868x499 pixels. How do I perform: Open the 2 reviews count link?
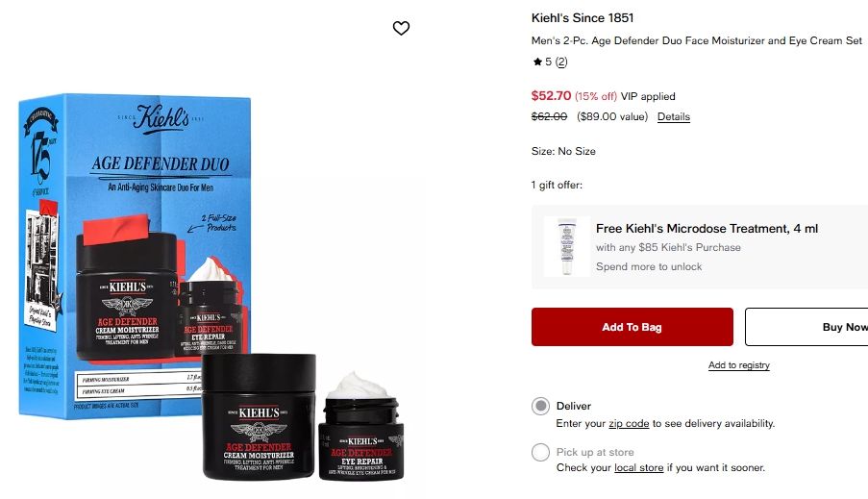[561, 62]
